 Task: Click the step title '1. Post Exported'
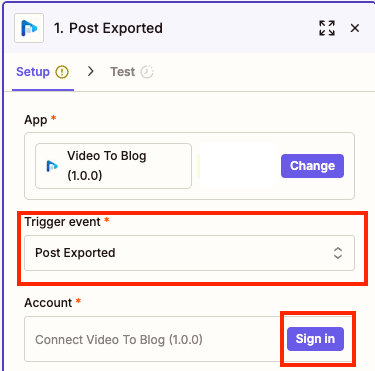coord(109,28)
